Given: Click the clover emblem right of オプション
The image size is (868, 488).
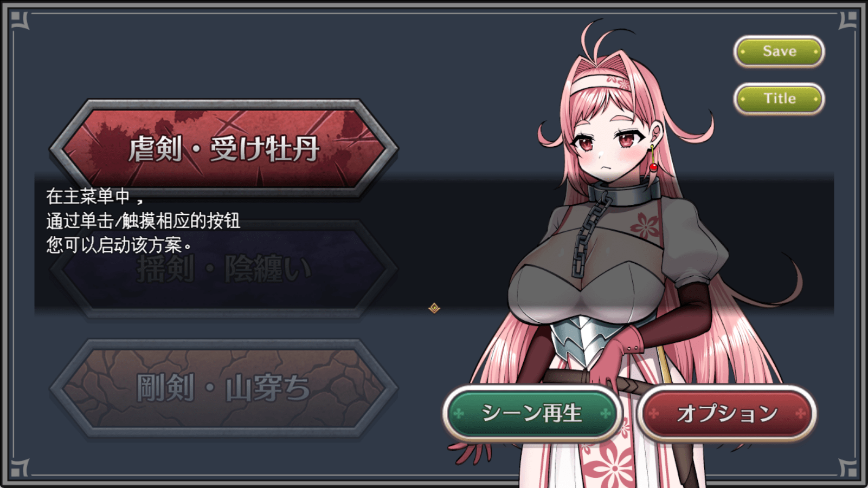Looking at the screenshot, I should 800,414.
